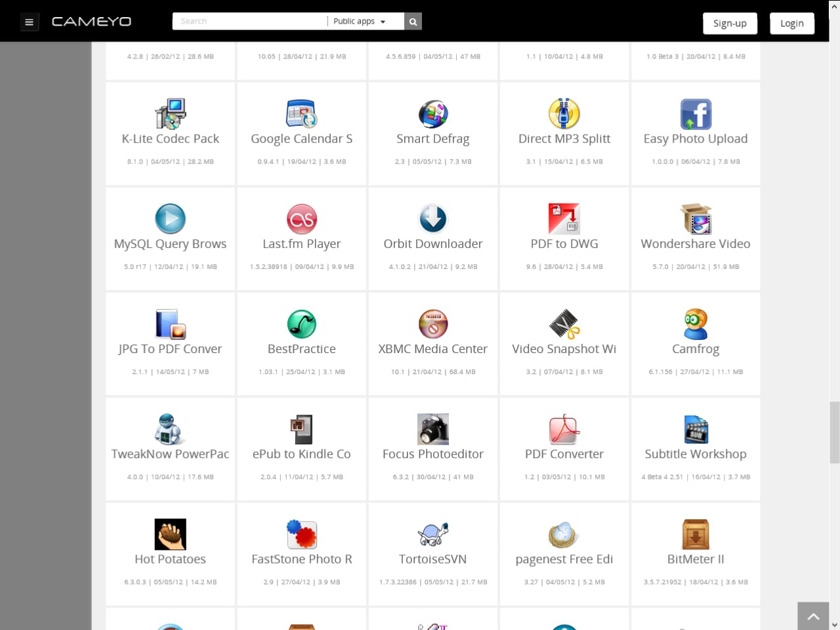Image resolution: width=840 pixels, height=630 pixels.
Task: Click the Camfrog title text
Action: [696, 349]
